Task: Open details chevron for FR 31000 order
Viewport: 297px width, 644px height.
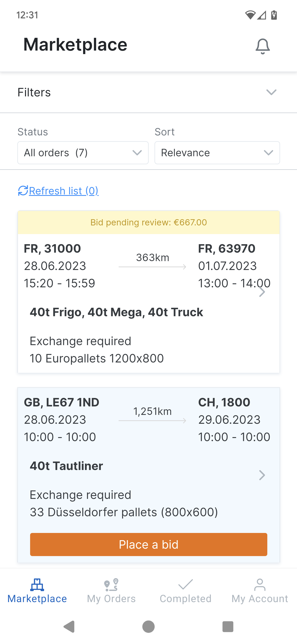Action: tap(262, 292)
